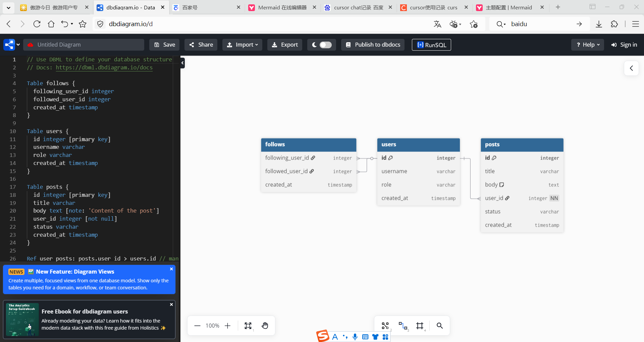Expand the tab list dropdown arrow
The width and height of the screenshot is (644, 342).
click(8, 7)
